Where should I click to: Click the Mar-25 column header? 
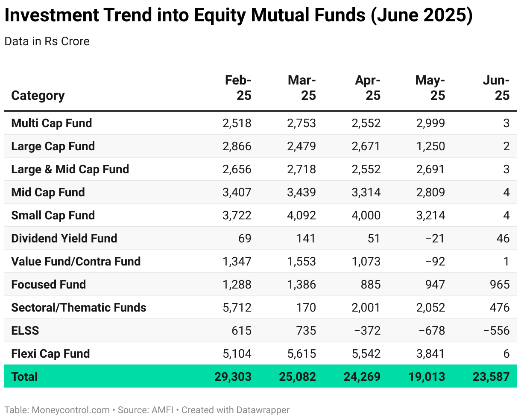[x=302, y=87]
